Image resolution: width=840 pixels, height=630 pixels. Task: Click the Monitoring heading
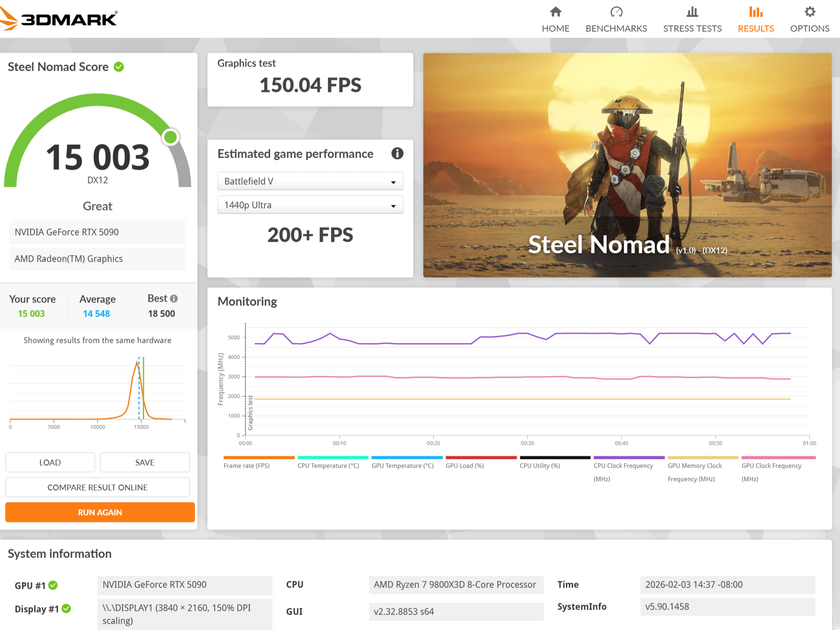pyautogui.click(x=247, y=301)
